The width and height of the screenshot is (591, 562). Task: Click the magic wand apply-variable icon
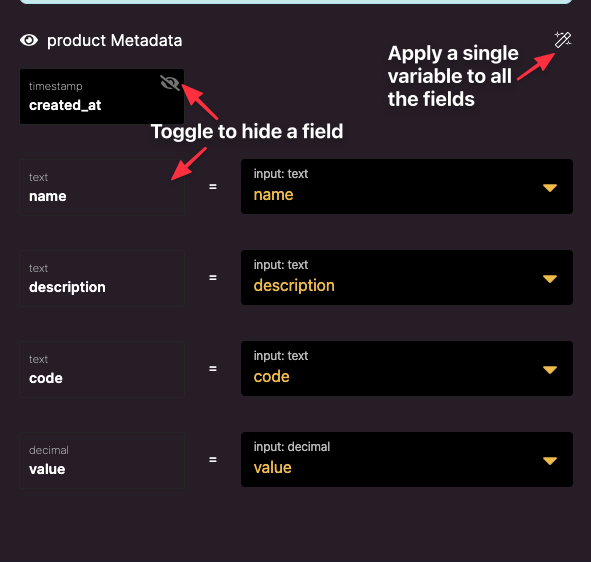pos(563,40)
